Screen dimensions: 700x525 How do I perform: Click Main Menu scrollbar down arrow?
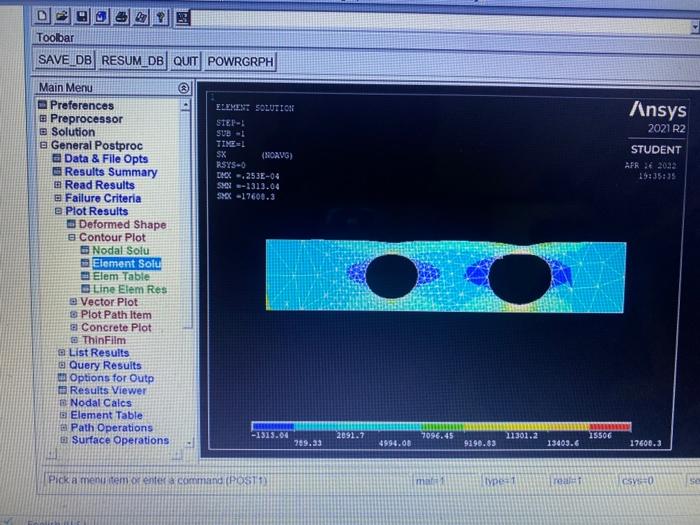point(189,443)
